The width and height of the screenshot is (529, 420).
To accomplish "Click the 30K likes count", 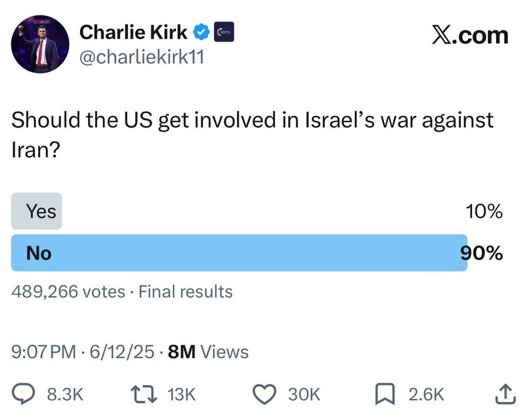I will [304, 394].
